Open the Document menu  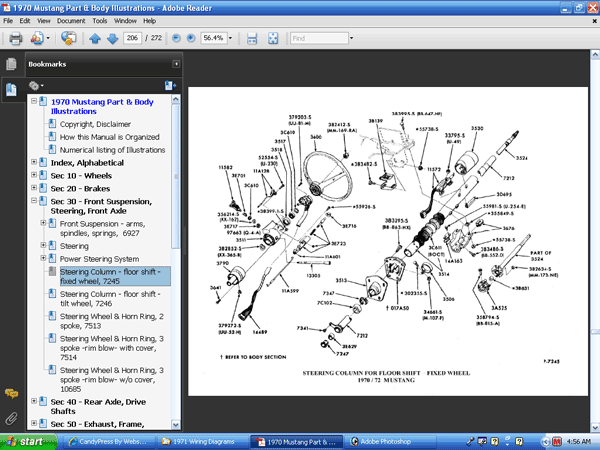tap(71, 21)
